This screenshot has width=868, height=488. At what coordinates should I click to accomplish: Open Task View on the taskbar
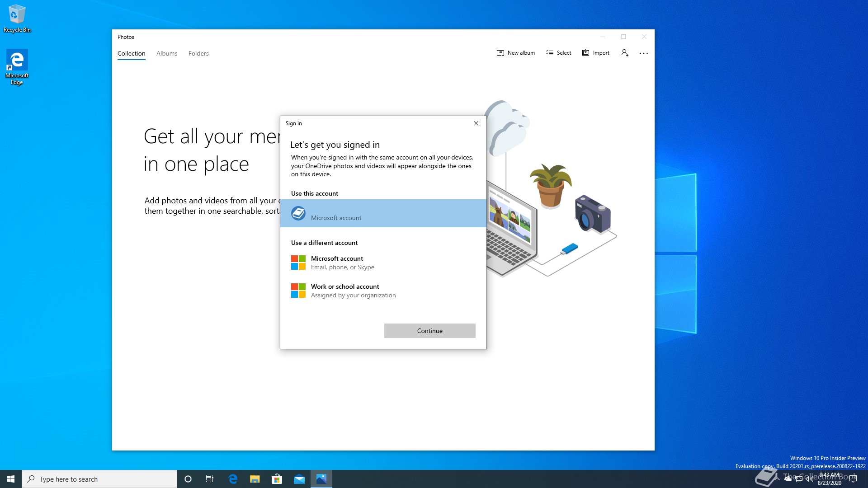210,479
